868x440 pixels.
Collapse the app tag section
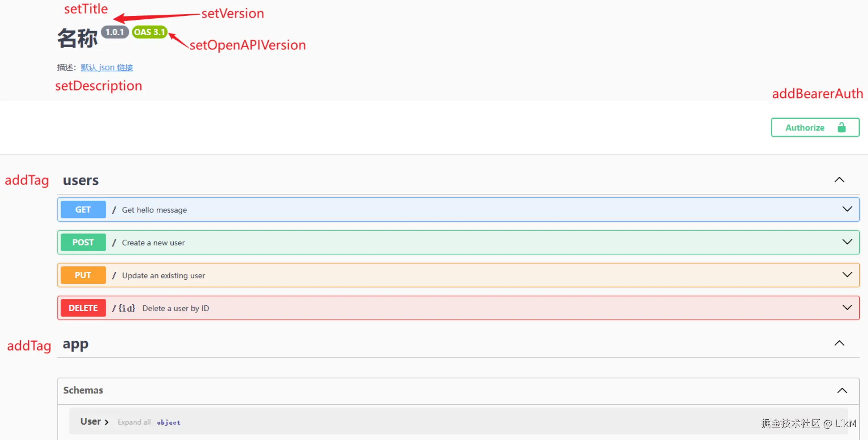point(839,343)
